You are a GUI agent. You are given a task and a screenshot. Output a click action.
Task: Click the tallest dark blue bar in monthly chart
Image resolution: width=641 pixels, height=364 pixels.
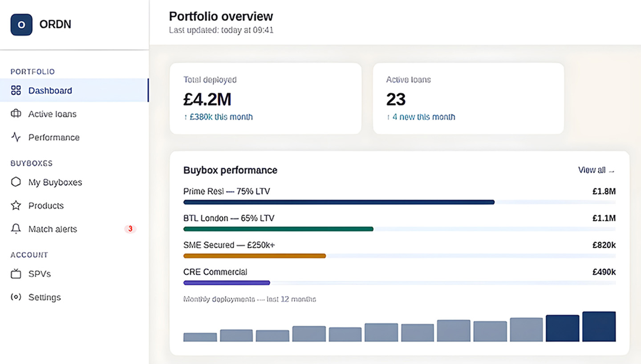[599, 327]
